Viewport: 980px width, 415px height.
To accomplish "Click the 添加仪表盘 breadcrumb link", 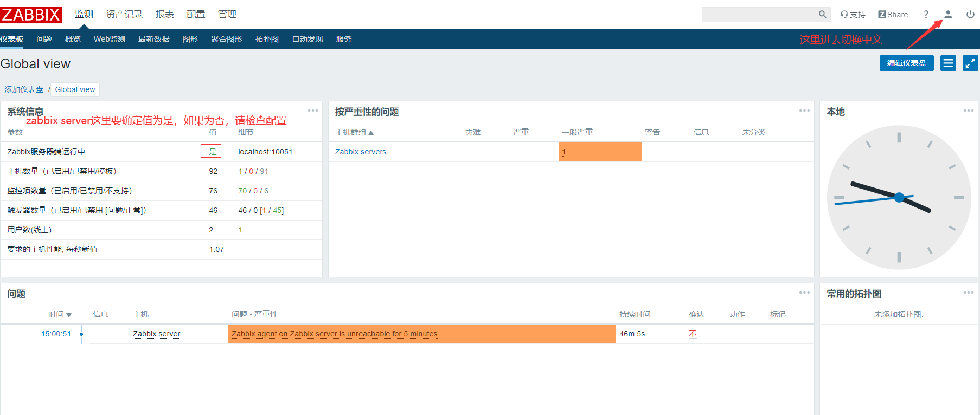I will click(x=24, y=89).
